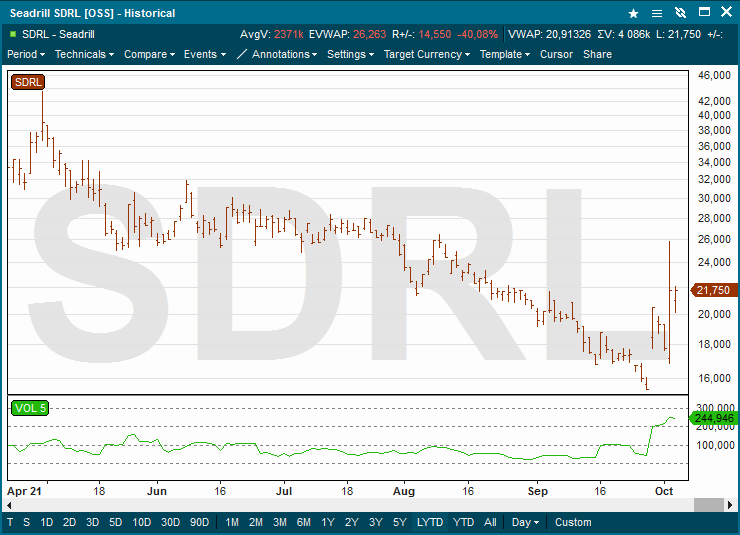This screenshot has width=740, height=535.
Task: Expand Target Currency dropdown
Action: (427, 54)
